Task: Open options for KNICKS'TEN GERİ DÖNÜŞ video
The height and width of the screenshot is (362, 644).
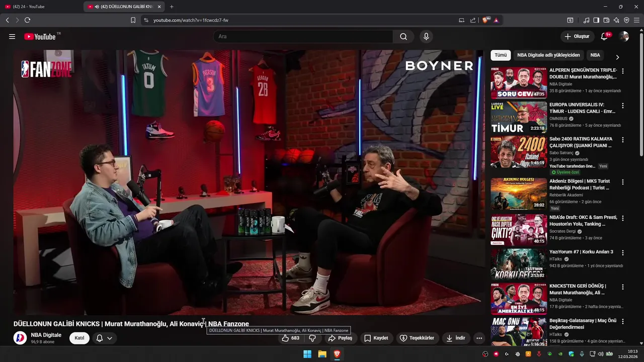Action: (x=623, y=287)
